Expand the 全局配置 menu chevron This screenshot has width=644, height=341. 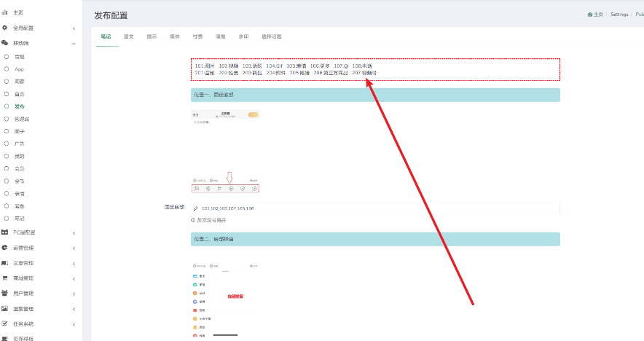coord(74,28)
